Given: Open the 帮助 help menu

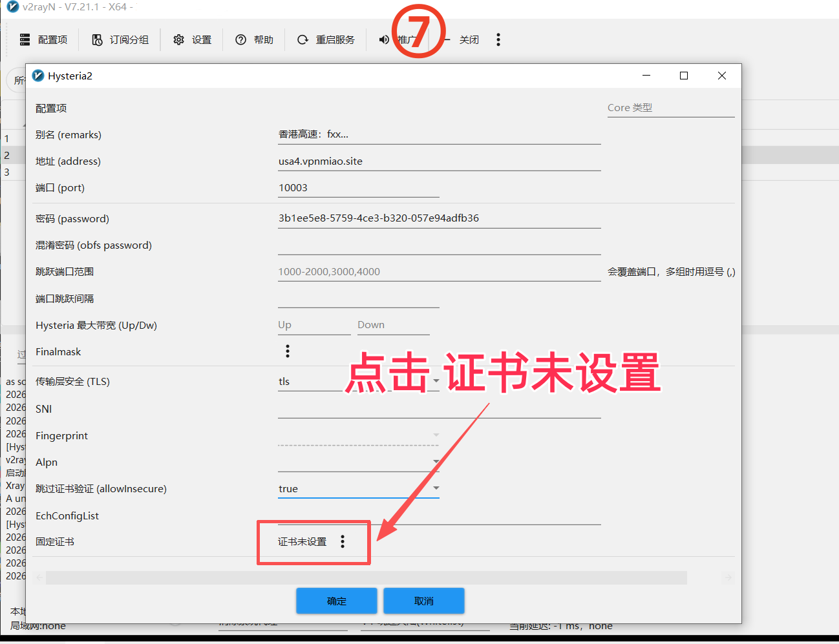Looking at the screenshot, I should 254,40.
